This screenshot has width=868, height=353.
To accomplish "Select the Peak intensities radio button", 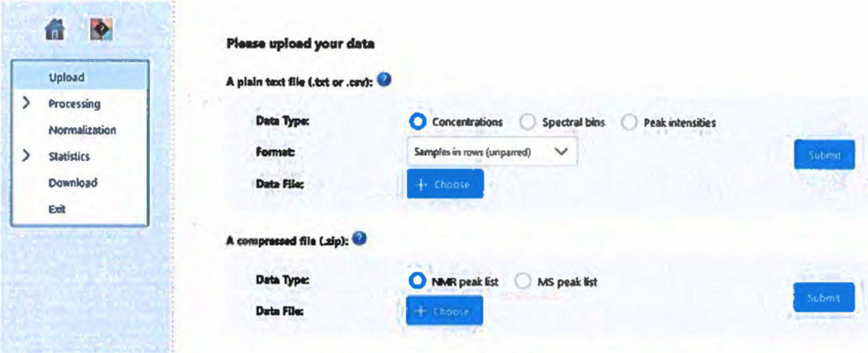I will [x=629, y=122].
